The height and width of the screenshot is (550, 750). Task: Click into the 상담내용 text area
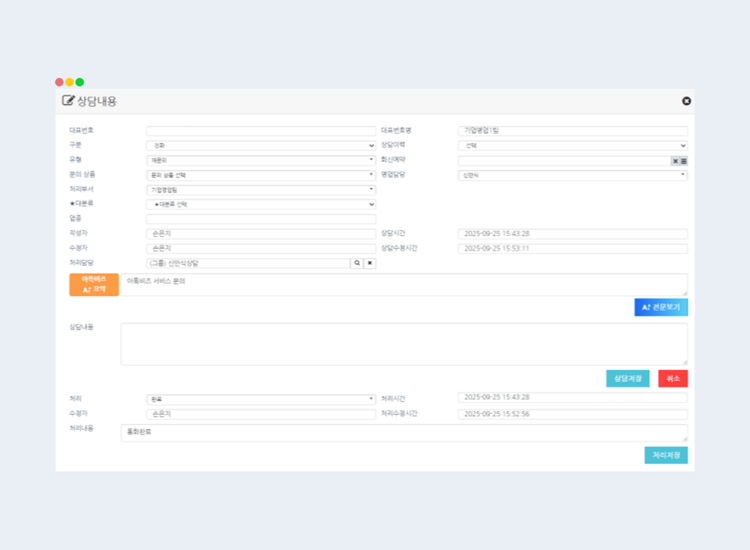[x=403, y=343]
